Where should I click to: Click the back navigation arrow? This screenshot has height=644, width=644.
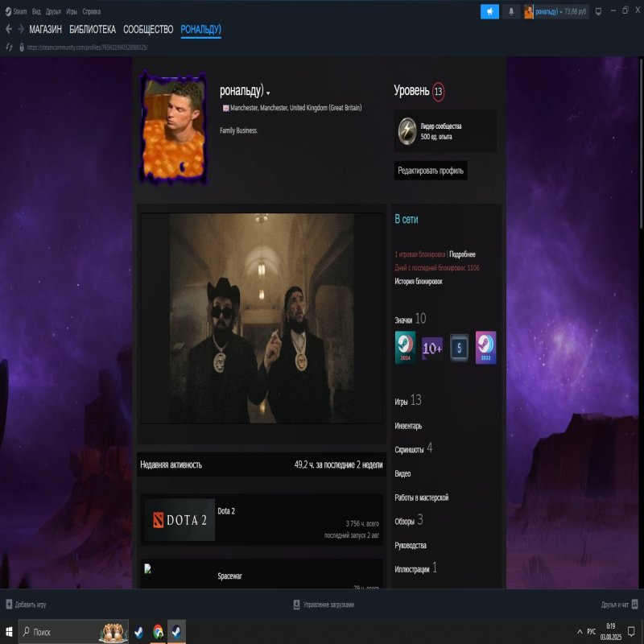pos(9,30)
